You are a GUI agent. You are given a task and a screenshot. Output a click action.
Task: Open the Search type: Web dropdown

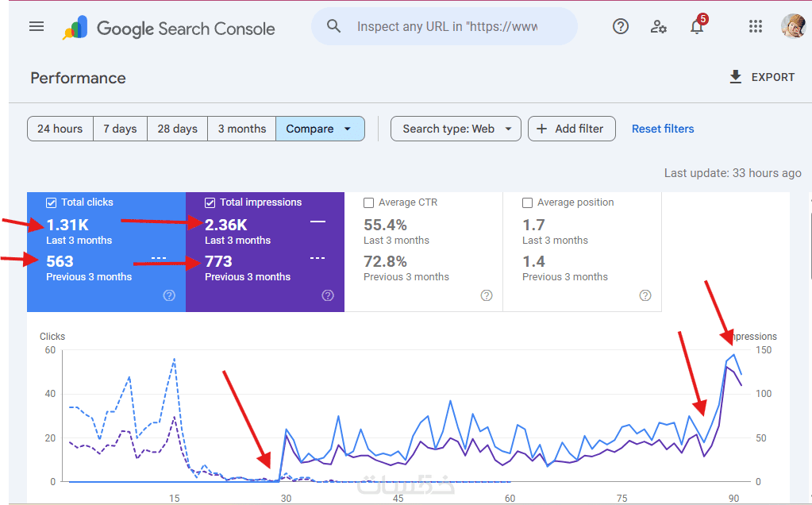click(456, 129)
